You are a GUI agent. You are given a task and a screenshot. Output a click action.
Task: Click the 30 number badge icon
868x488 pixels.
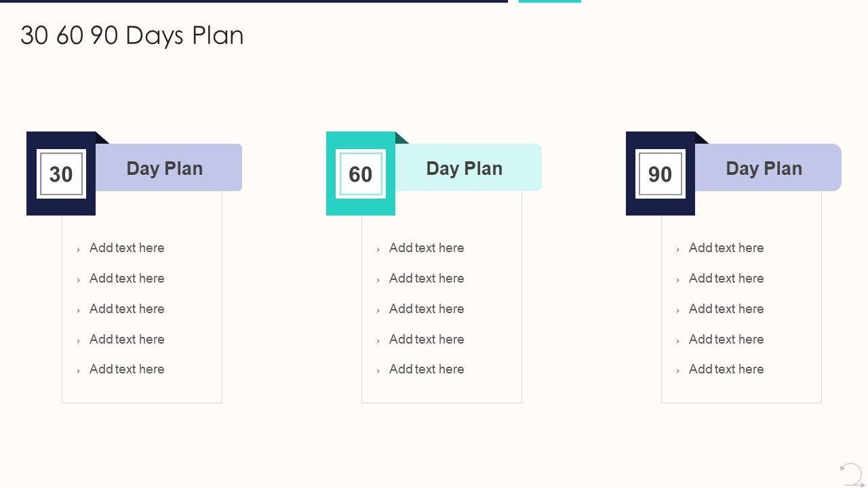point(61,174)
